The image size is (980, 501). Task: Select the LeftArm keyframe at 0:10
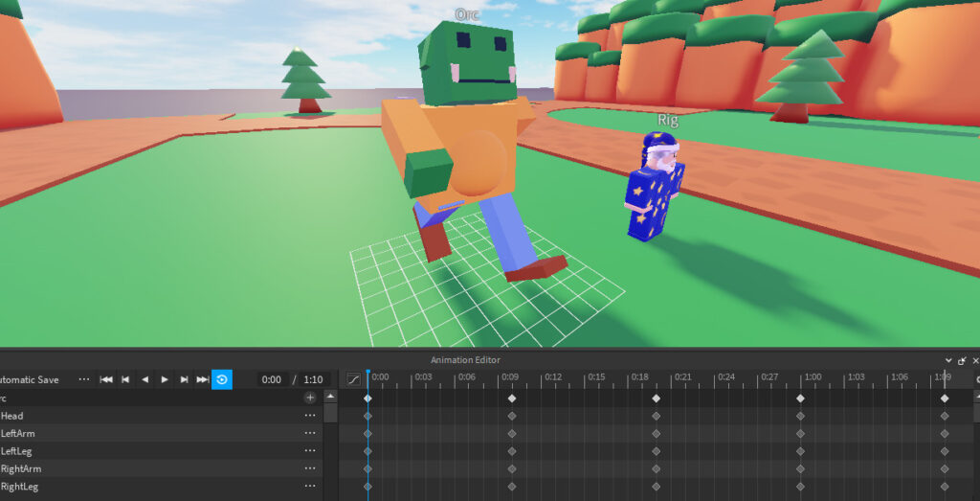pyautogui.click(x=512, y=433)
